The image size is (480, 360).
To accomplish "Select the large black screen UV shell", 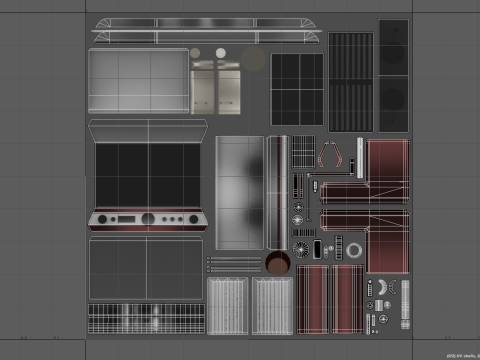I will [x=148, y=175].
